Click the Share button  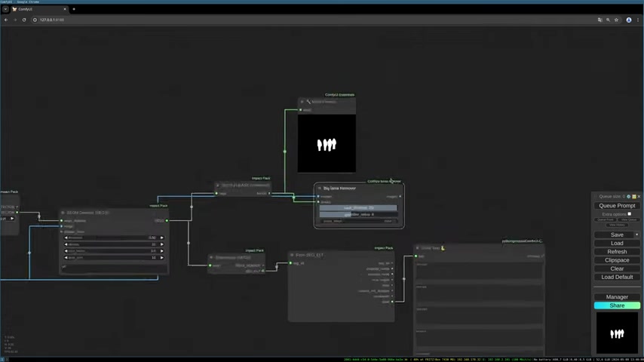[617, 305]
